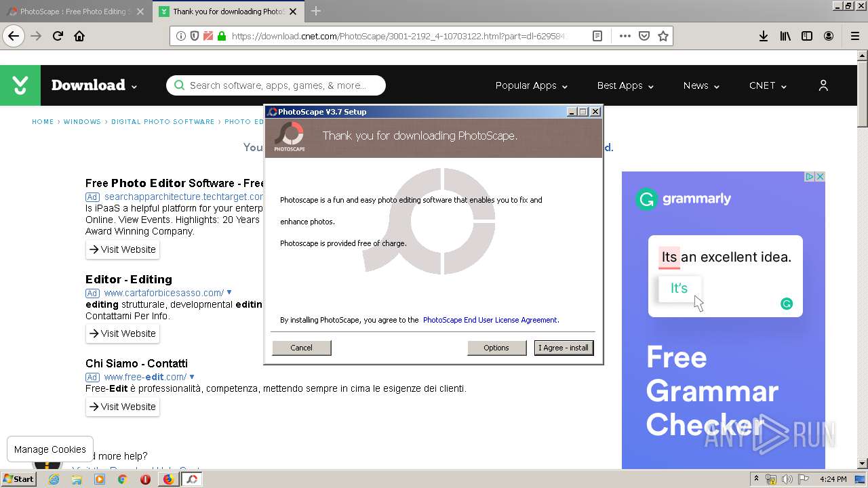Image resolution: width=868 pixels, height=488 pixels.
Task: Click the HOME breadcrumb link
Action: 43,122
